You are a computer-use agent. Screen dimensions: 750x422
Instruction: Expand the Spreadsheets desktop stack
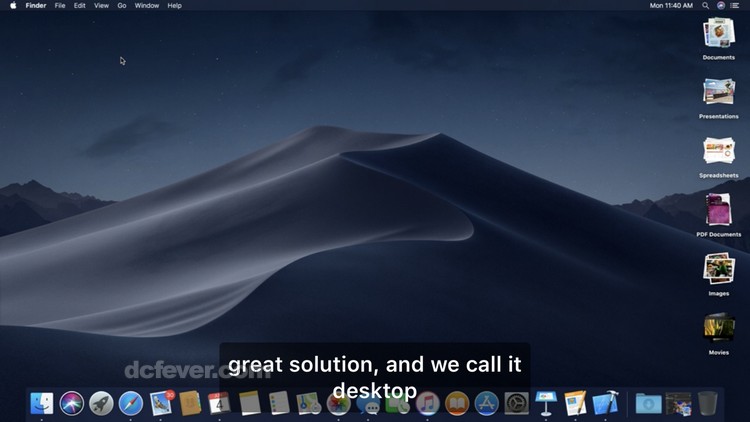coord(719,150)
